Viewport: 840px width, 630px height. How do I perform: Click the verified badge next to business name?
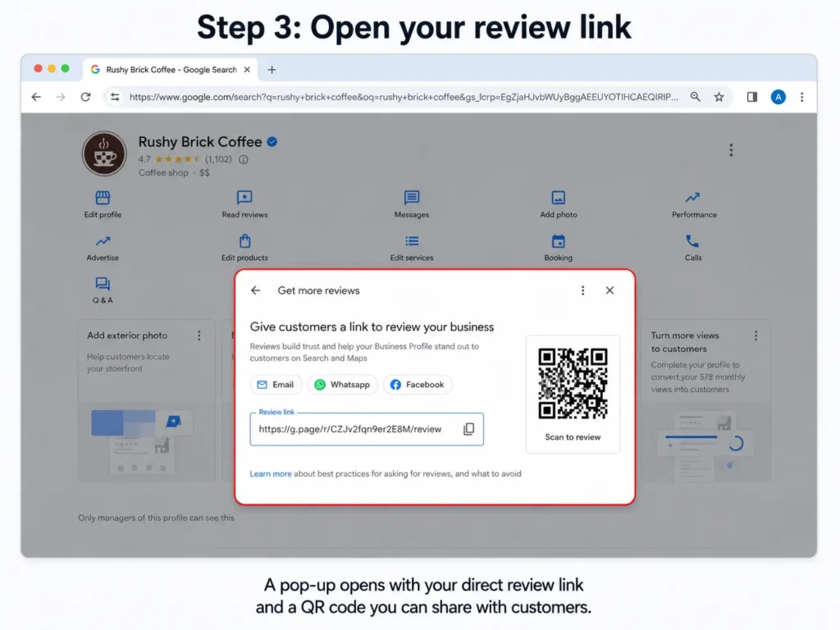point(272,142)
